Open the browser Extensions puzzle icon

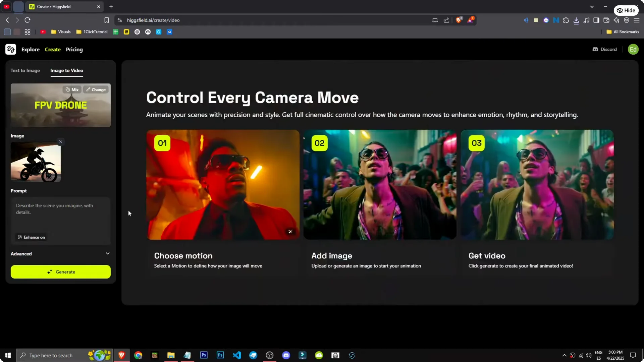coord(566,20)
